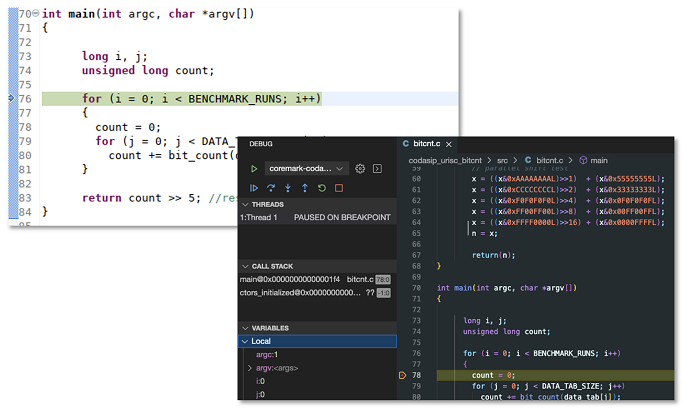
Task: Click 'return count >> 5;' in Eclipse editor
Action: coord(141,198)
